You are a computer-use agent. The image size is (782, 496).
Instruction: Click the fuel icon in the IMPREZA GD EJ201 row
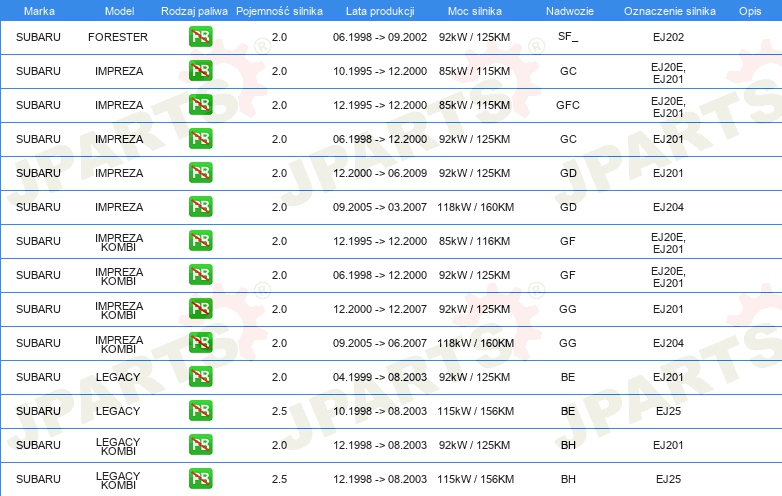(200, 172)
